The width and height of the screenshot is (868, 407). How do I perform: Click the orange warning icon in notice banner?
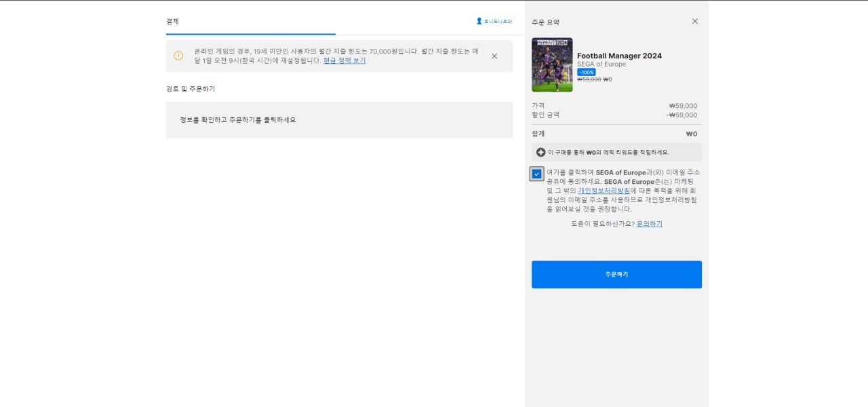coord(178,56)
